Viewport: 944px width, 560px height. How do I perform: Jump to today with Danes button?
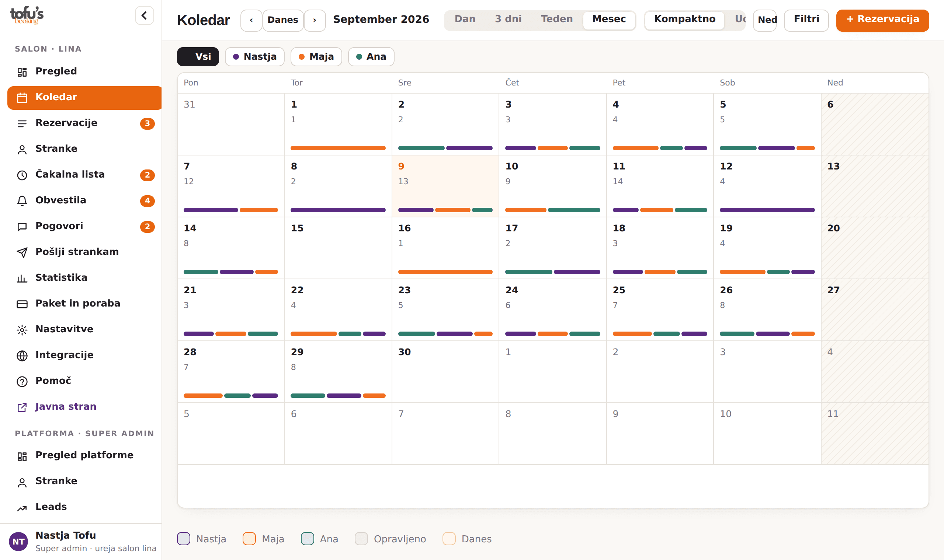tap(283, 20)
